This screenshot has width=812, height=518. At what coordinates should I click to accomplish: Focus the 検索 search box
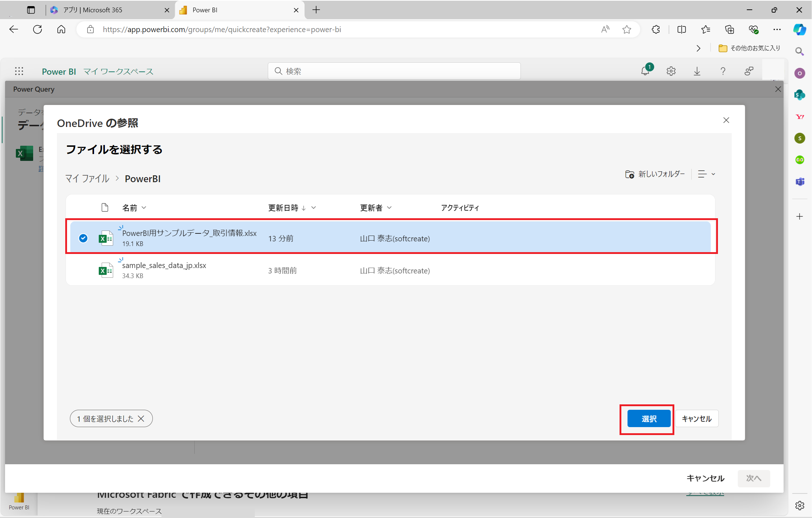pos(394,71)
